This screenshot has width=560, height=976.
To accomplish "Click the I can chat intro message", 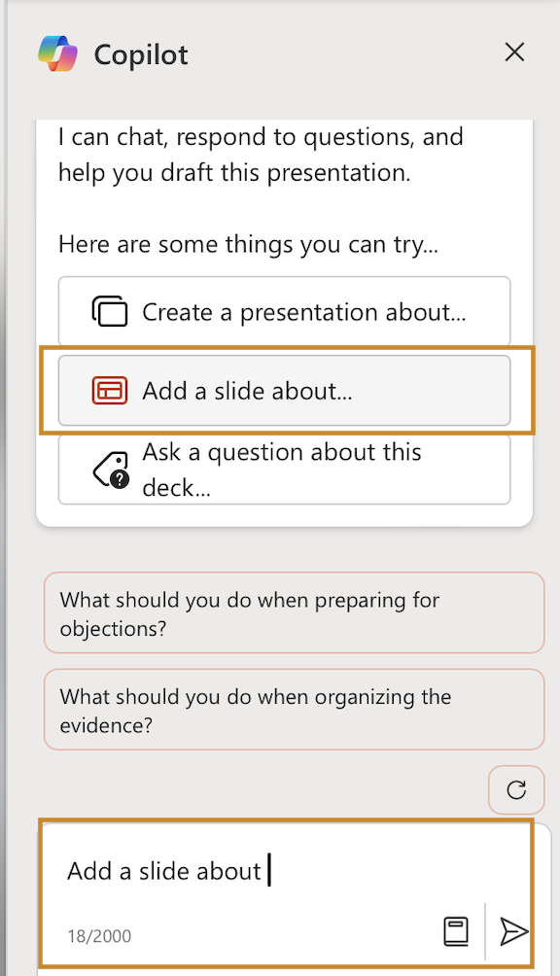I will pyautogui.click(x=261, y=155).
